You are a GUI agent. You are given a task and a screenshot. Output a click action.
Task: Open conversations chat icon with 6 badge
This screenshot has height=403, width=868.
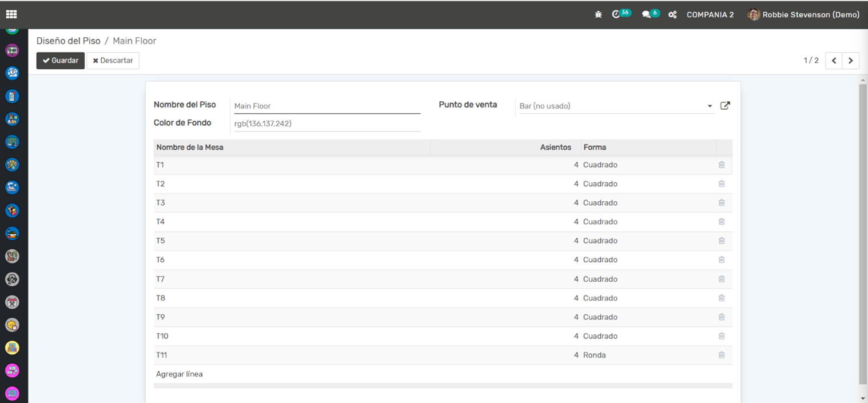pyautogui.click(x=647, y=15)
